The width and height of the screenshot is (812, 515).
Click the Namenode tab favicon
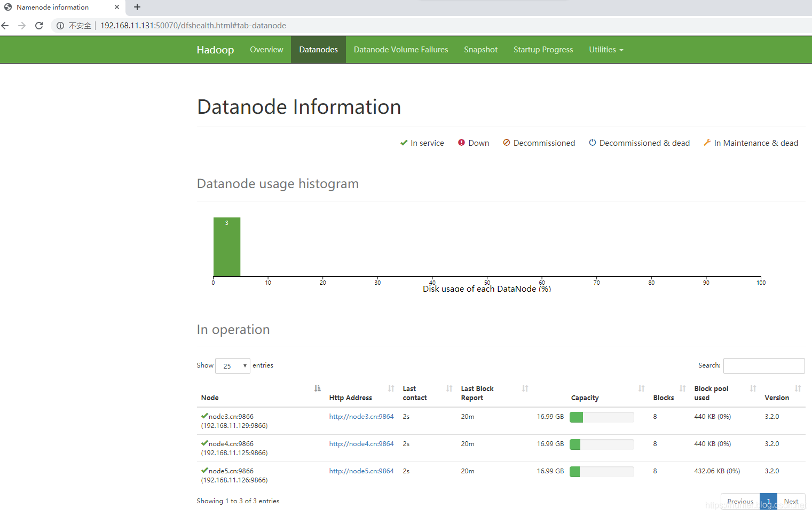click(8, 7)
